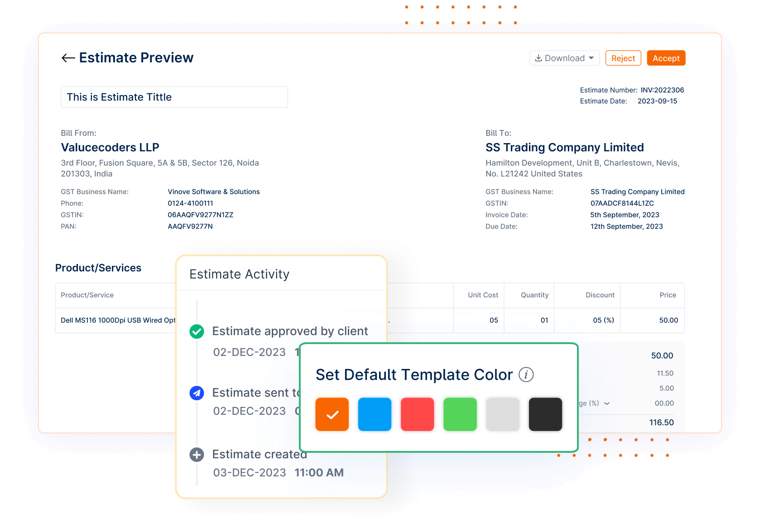Click the Dell MS116 product row name
Screen dimensions: 759x532
[x=118, y=321]
